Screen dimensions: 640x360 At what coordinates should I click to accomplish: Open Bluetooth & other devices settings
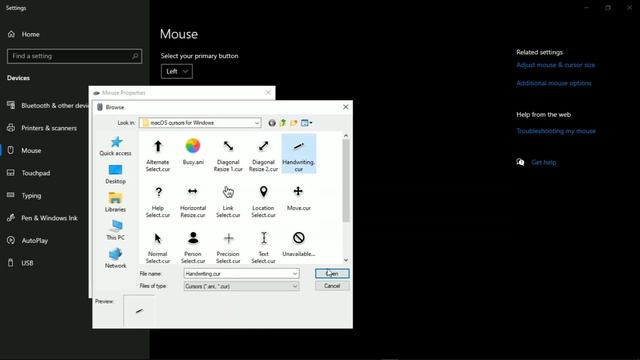click(48, 105)
